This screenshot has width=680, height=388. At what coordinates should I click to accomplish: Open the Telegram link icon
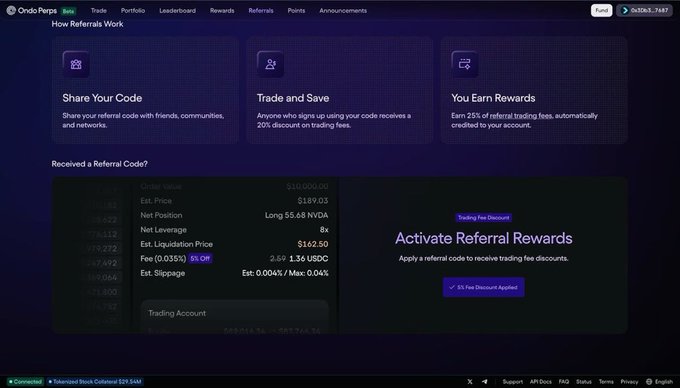point(484,381)
